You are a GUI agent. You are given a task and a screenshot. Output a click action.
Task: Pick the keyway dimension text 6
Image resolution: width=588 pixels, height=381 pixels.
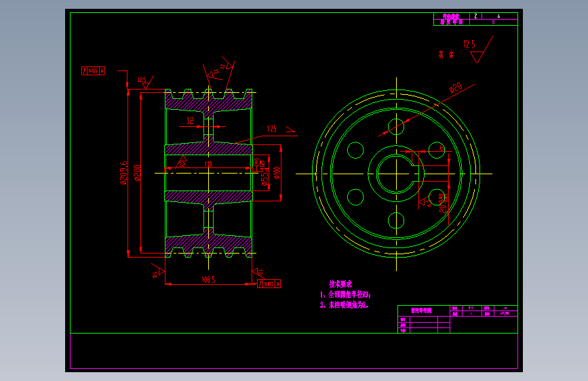coord(442,148)
